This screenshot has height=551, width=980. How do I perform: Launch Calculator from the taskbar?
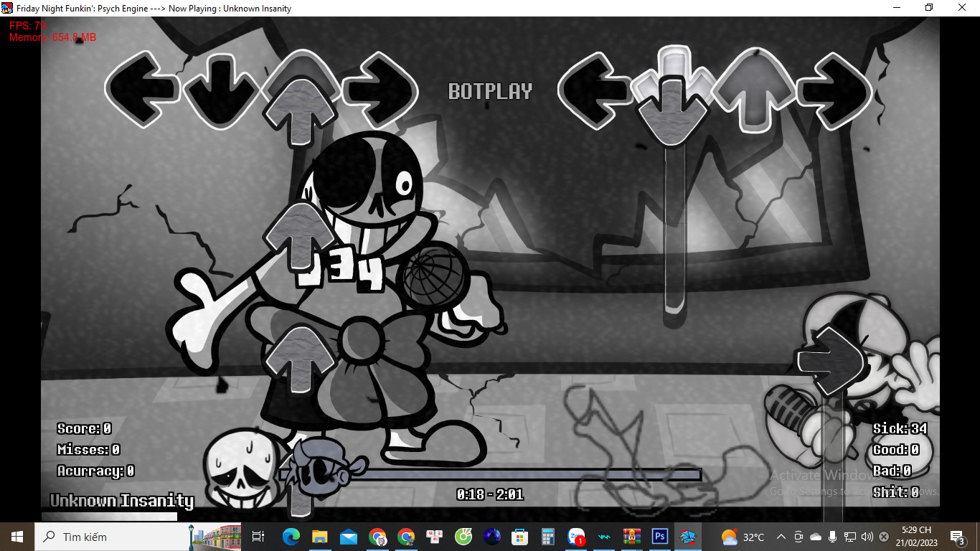tap(548, 537)
